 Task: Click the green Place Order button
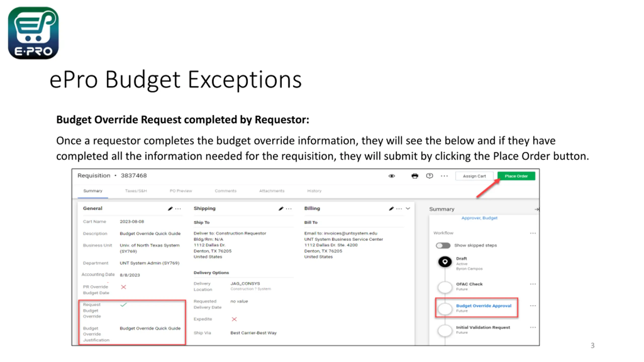516,176
